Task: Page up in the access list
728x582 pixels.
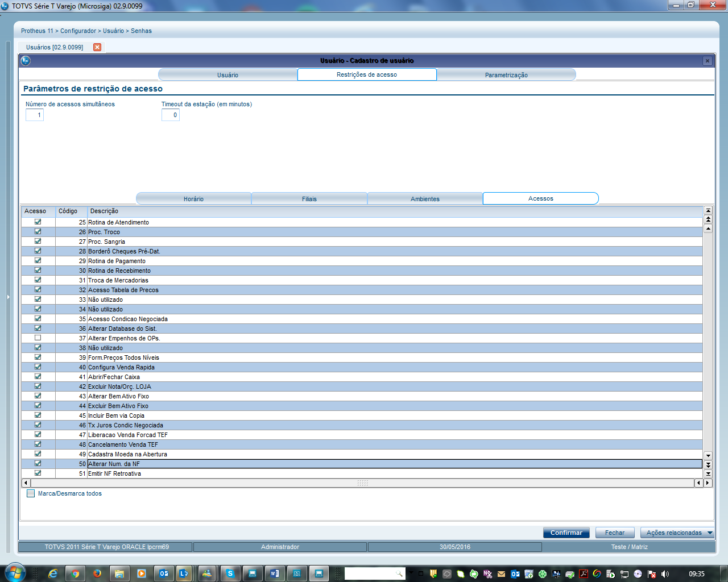Action: [708, 219]
